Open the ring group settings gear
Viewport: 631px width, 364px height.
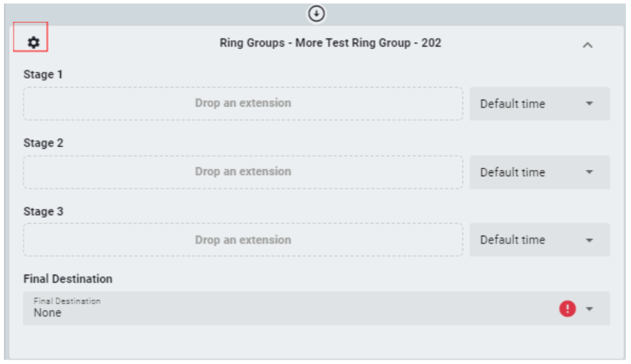tap(33, 43)
